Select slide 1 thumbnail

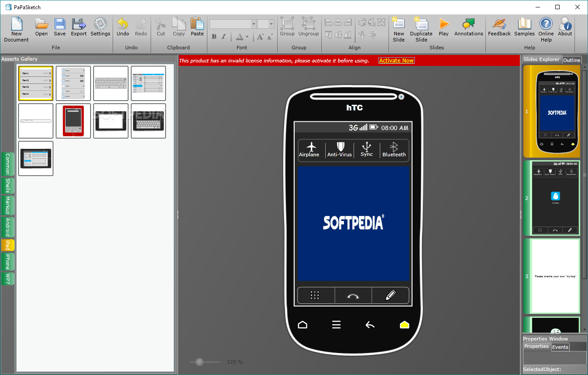(x=552, y=112)
